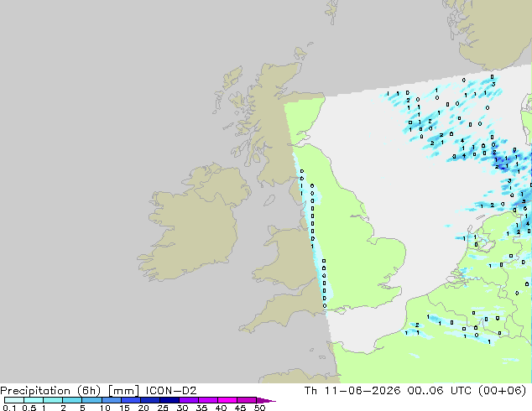Click the magenta swatch between 40 and 45
The width and height of the screenshot is (532, 411).
tap(227, 400)
